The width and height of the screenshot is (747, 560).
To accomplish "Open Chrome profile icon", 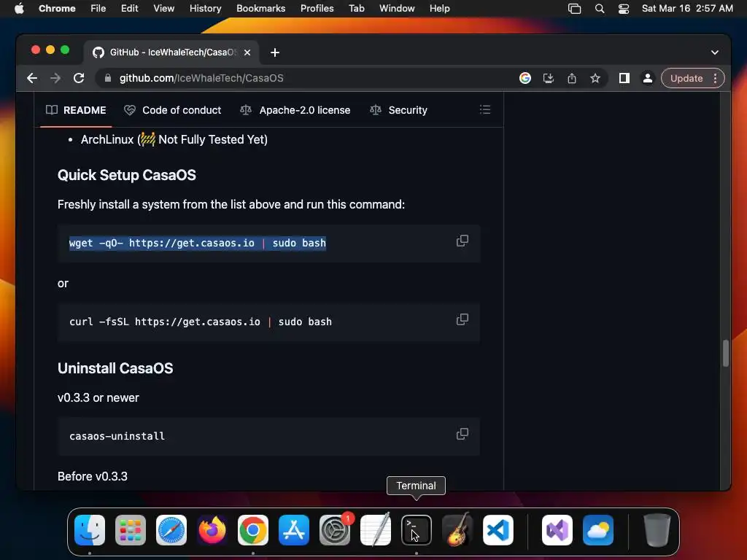I will 648,78.
